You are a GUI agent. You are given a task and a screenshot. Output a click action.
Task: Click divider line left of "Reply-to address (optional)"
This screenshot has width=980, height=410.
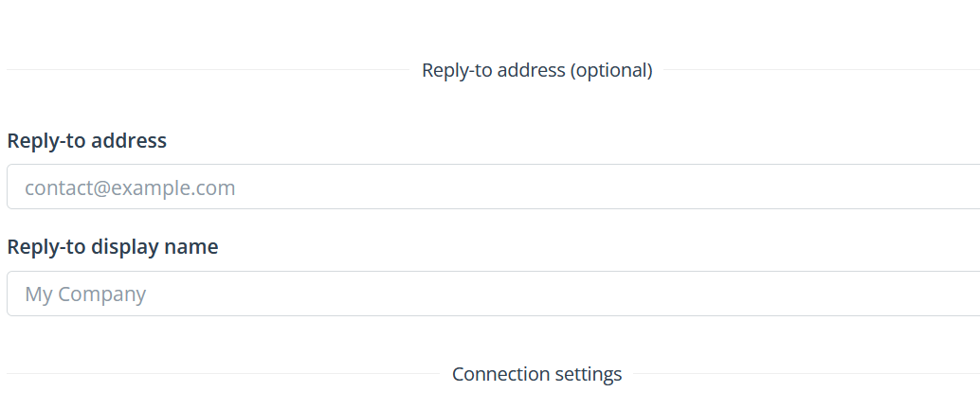[209, 70]
